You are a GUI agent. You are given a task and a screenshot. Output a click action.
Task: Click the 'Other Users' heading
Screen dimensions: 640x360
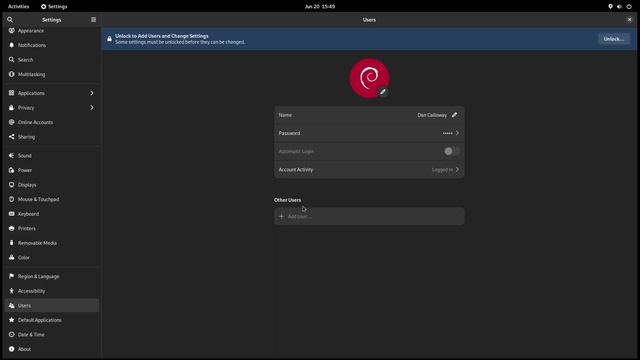pyautogui.click(x=287, y=200)
